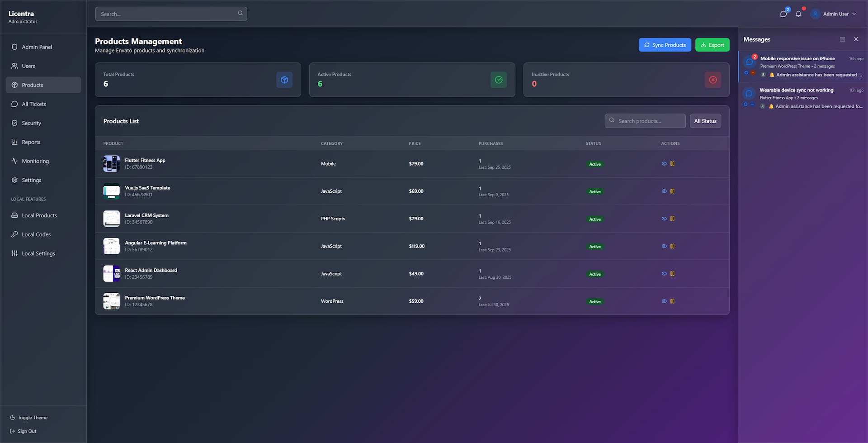Click the Messages panel hamburger menu icon
The width and height of the screenshot is (868, 443).
pos(842,39)
